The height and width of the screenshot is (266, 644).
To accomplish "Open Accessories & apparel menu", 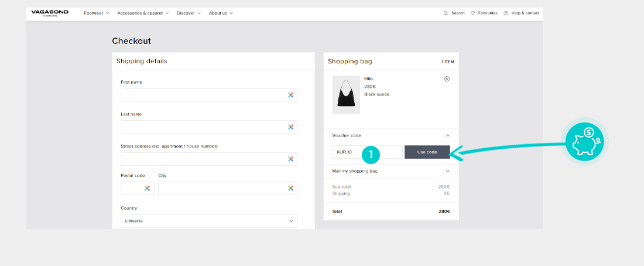I will [x=143, y=13].
